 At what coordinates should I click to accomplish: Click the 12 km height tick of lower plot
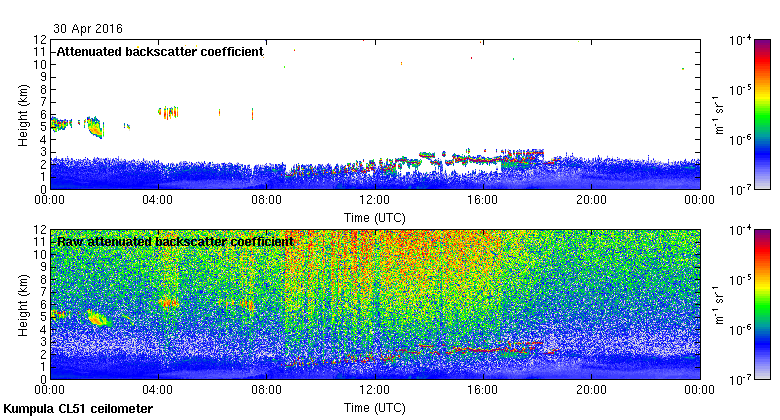click(x=40, y=230)
